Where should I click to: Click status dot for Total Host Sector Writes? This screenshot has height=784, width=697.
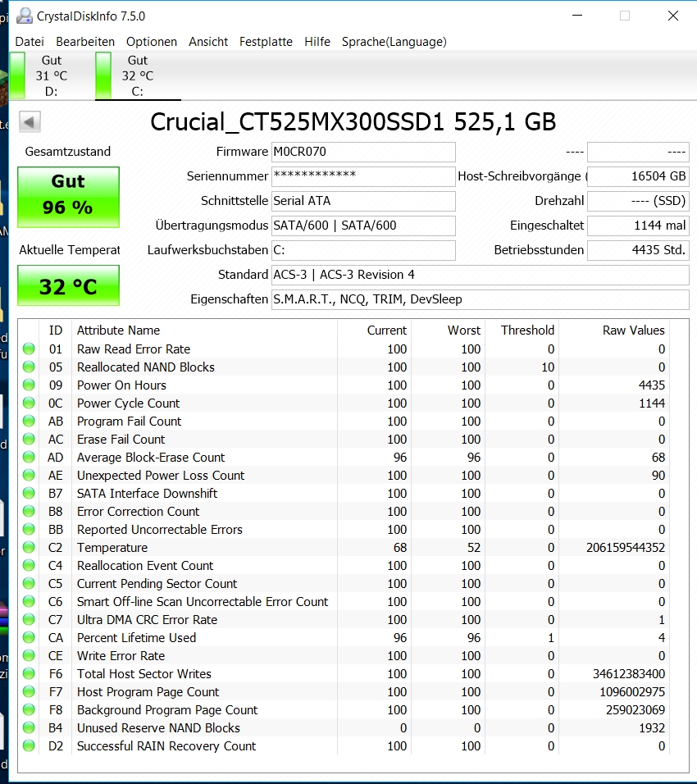(x=29, y=673)
